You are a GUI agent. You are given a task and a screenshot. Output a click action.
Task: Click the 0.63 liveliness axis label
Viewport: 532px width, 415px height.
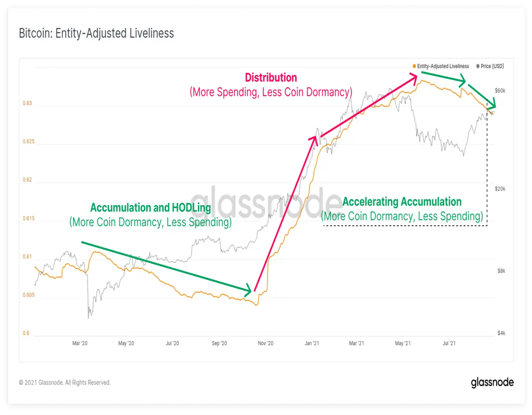[x=27, y=104]
